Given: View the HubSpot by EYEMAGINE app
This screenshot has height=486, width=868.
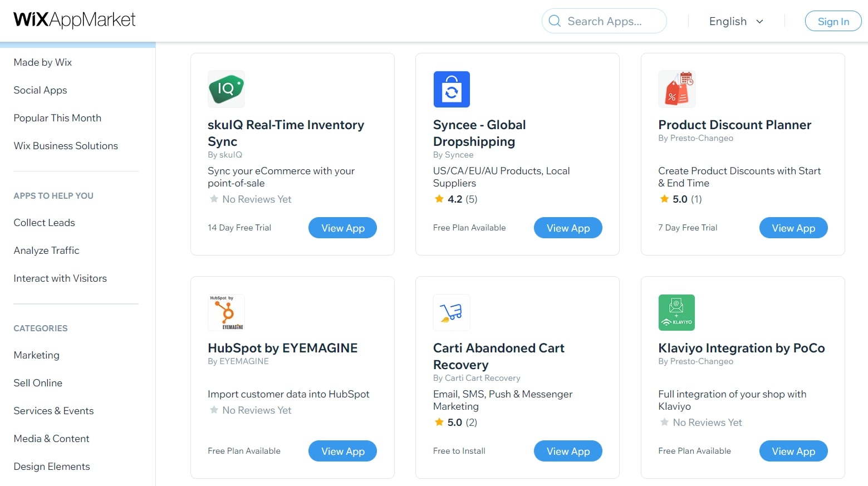Looking at the screenshot, I should click(x=342, y=451).
